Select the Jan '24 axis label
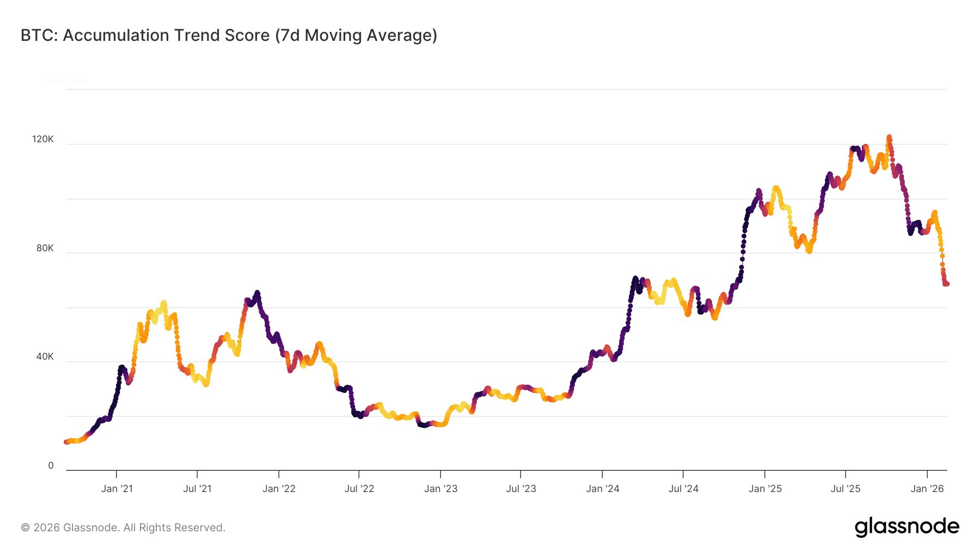 click(x=603, y=489)
